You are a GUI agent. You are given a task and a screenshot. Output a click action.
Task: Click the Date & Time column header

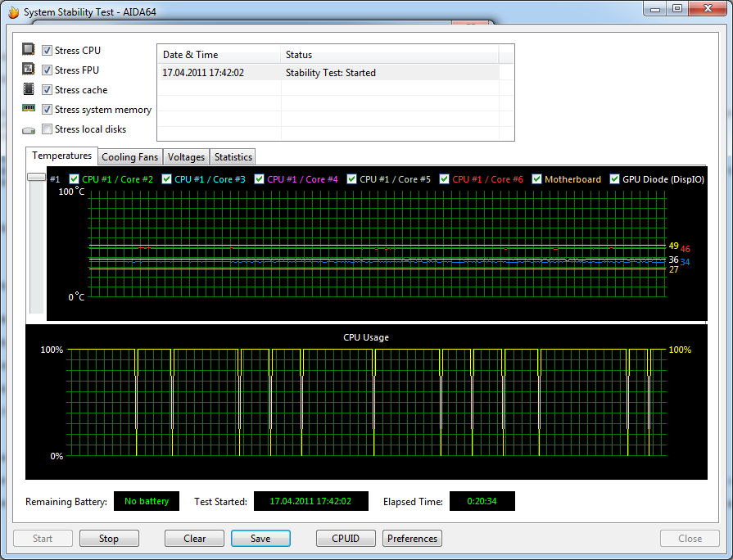tap(219, 55)
